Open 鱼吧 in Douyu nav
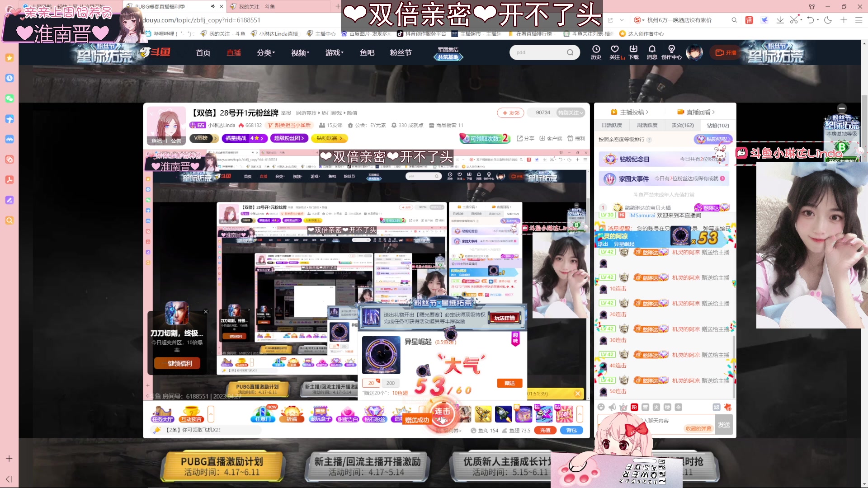The image size is (868, 488). [x=367, y=53]
